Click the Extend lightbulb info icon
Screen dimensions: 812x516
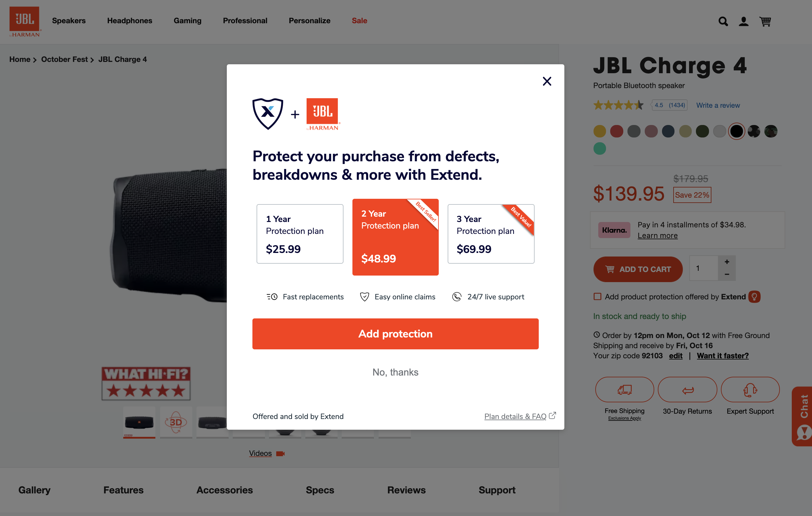point(754,297)
